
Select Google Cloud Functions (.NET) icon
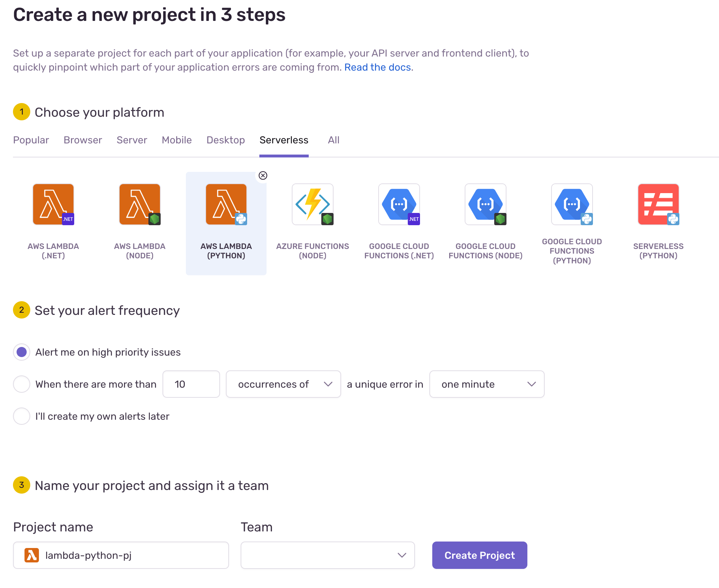click(399, 204)
